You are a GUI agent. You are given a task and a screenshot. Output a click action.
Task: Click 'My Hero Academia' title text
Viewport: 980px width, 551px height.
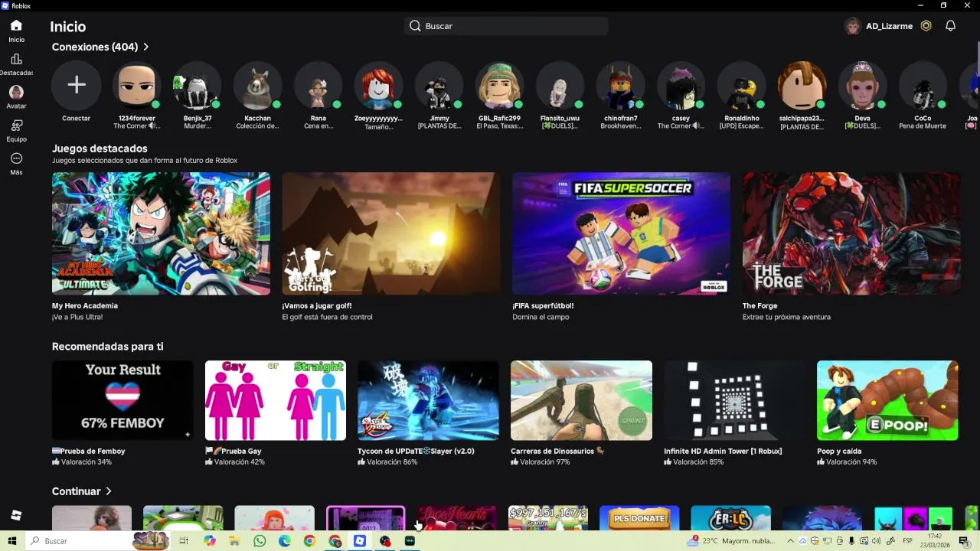click(85, 305)
